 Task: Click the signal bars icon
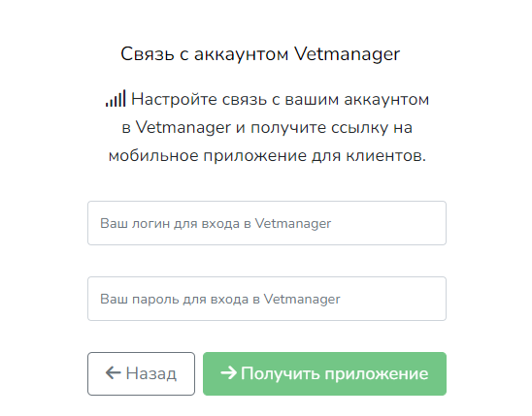(x=116, y=98)
